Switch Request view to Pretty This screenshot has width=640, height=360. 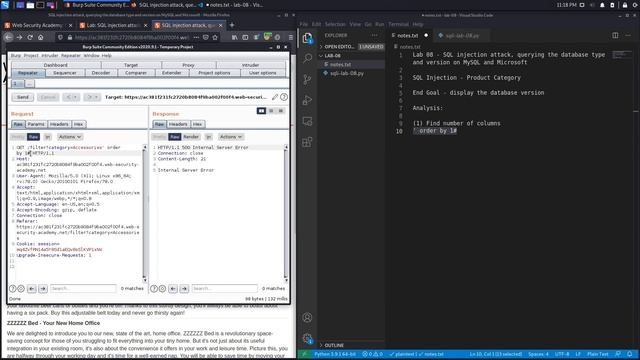pyautogui.click(x=18, y=137)
